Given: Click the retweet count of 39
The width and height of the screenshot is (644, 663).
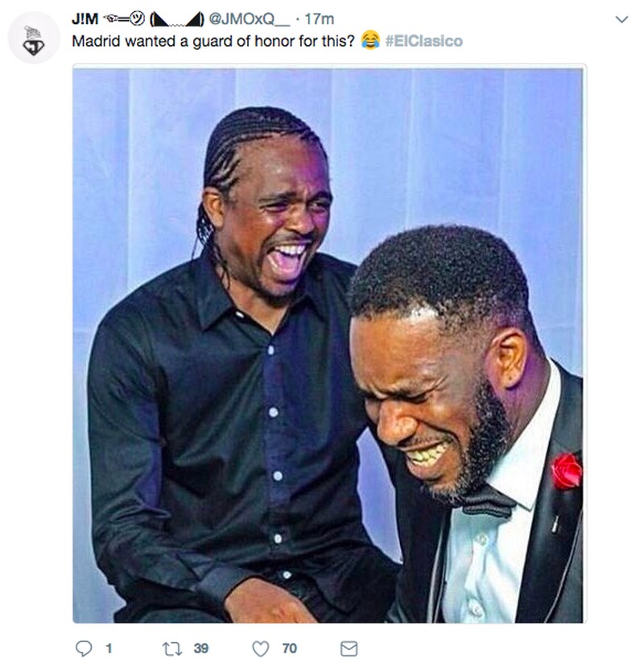Looking at the screenshot, I should coord(200,647).
